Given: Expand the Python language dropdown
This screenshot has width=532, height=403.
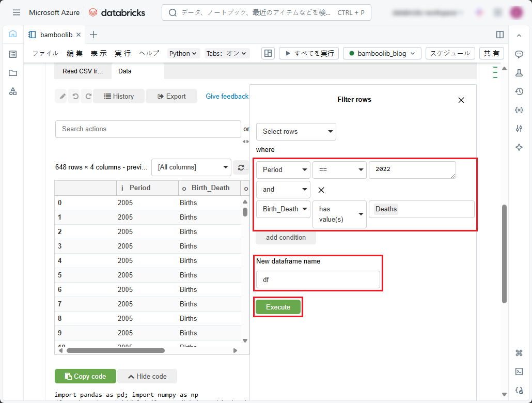Looking at the screenshot, I should point(183,53).
